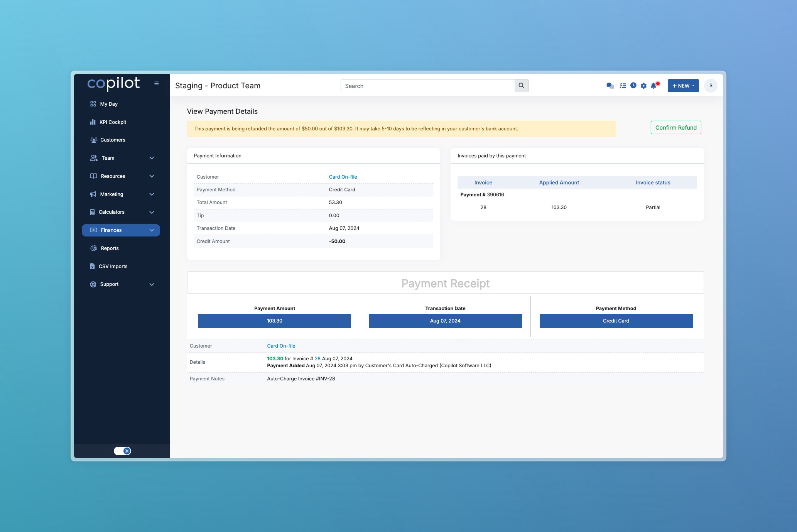This screenshot has height=532, width=797.
Task: Open Customers page
Action: tap(113, 140)
